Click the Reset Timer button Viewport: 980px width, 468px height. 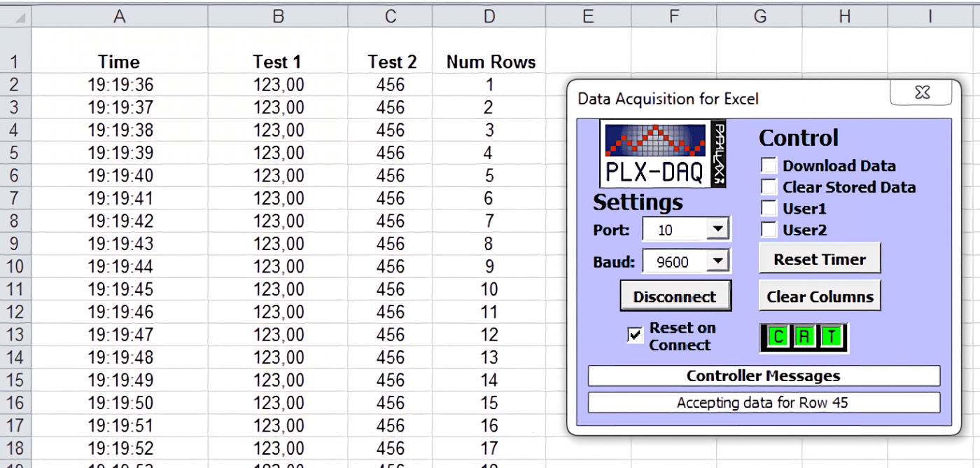pyautogui.click(x=819, y=258)
